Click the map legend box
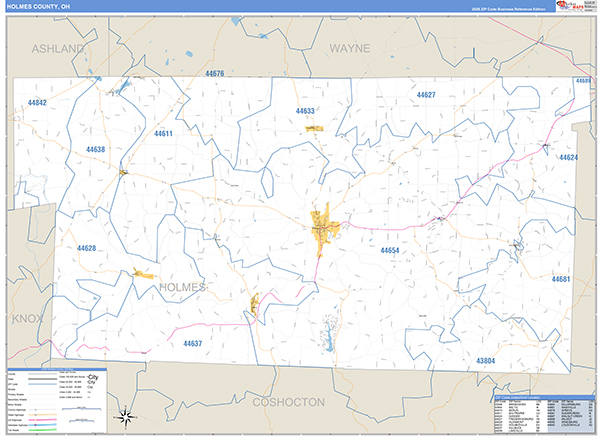 tap(57, 401)
